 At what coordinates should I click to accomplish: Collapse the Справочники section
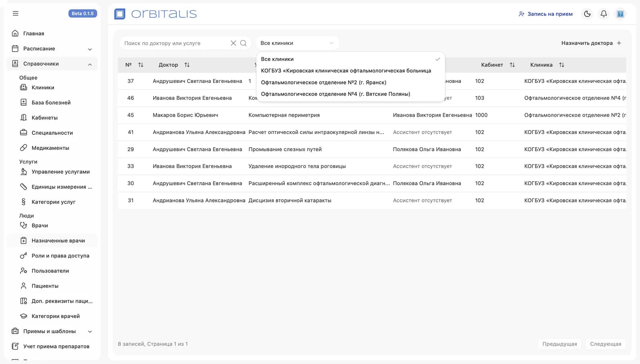(52, 64)
